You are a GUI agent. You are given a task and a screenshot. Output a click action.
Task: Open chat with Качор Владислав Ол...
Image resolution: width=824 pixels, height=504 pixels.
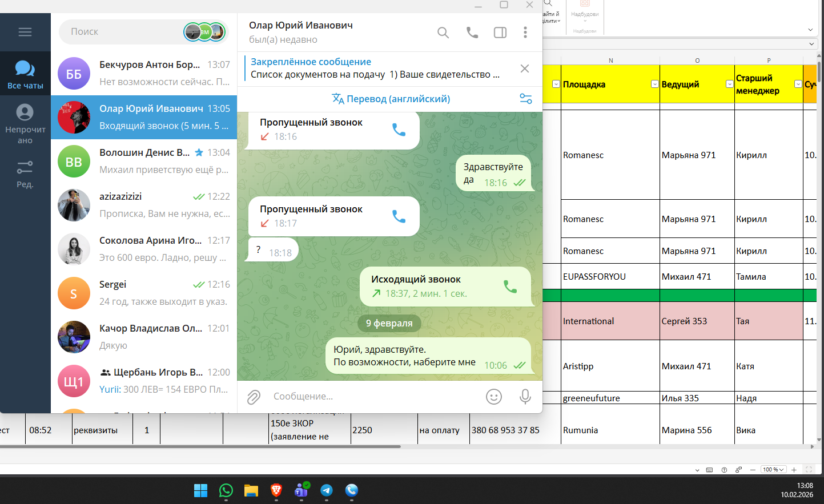pos(144,337)
